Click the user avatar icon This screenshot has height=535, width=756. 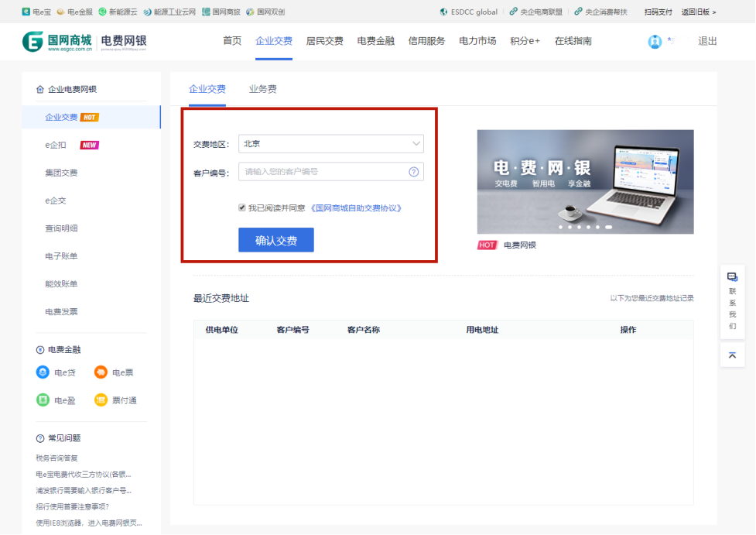[x=655, y=42]
